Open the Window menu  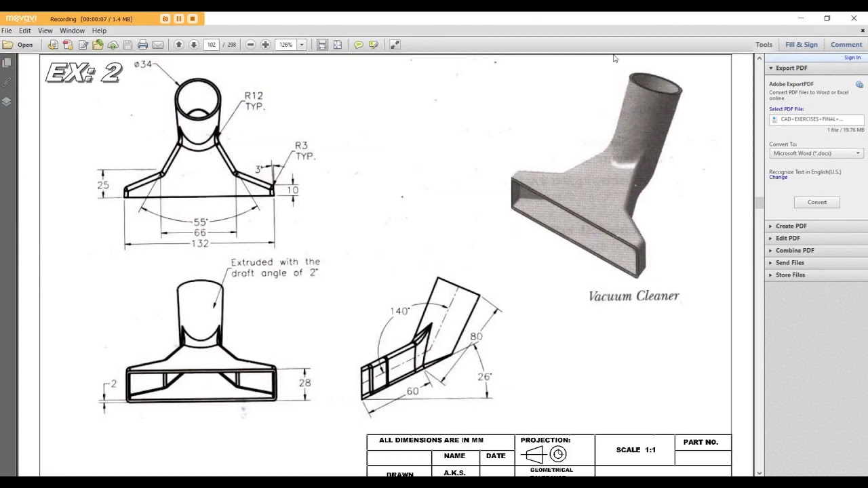72,30
